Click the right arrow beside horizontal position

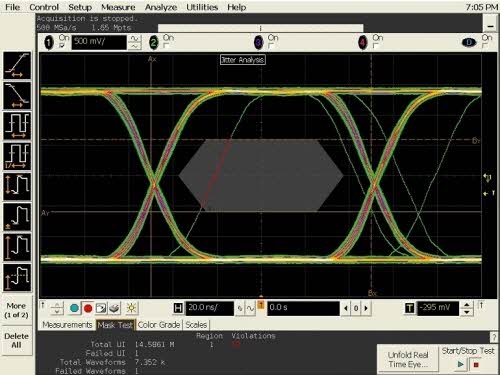pyautogui.click(x=366, y=308)
